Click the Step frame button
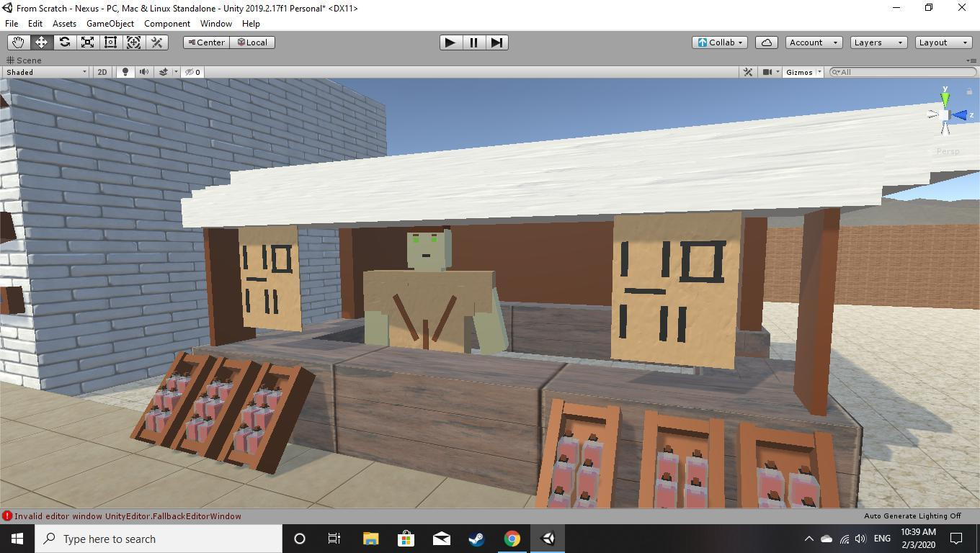 (x=496, y=42)
